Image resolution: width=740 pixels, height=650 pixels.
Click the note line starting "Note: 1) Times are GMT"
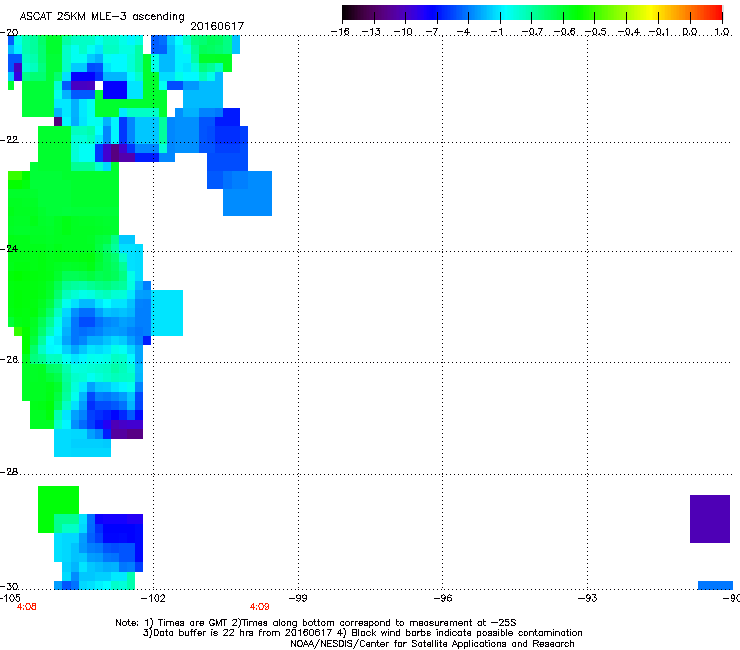(x=316, y=623)
